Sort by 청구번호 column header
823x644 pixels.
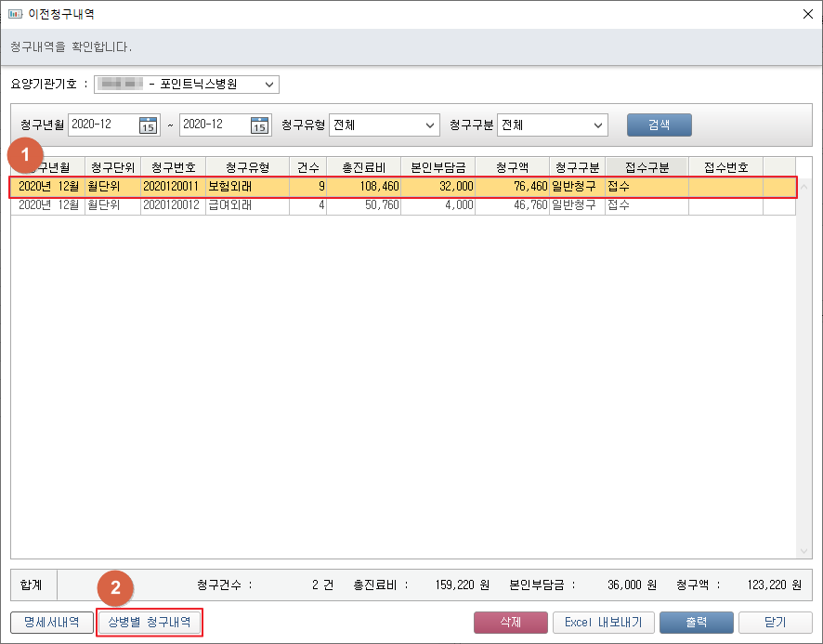point(173,167)
